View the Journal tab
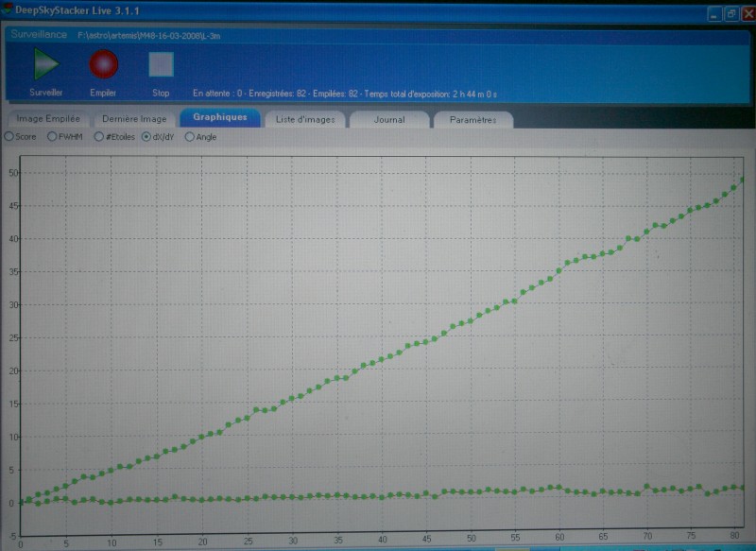Screen dimensions: 756x551 389,119
